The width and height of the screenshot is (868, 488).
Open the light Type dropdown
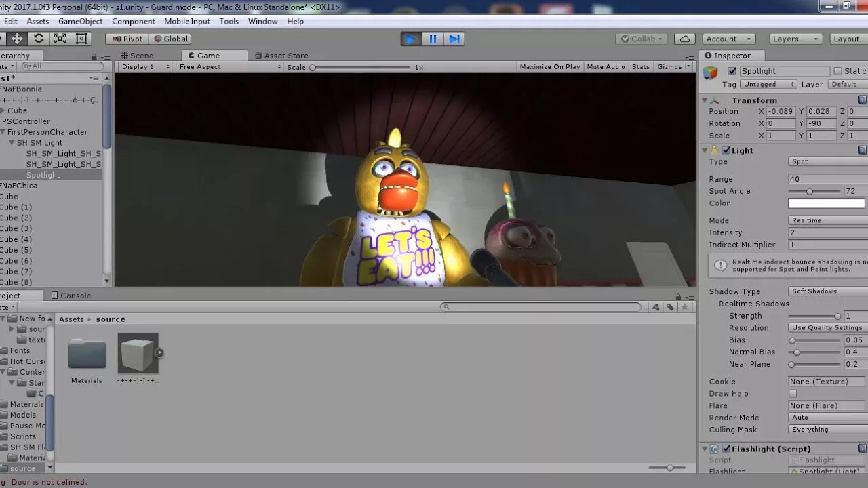(828, 161)
